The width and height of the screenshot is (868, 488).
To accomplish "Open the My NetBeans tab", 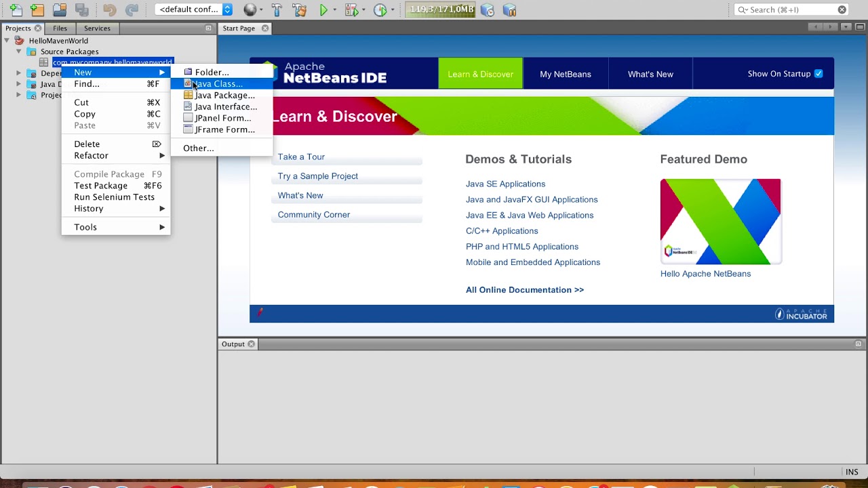I will [x=566, y=74].
